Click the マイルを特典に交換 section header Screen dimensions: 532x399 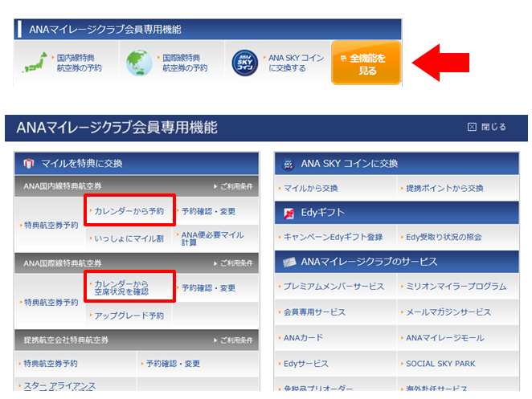pyautogui.click(x=137, y=164)
